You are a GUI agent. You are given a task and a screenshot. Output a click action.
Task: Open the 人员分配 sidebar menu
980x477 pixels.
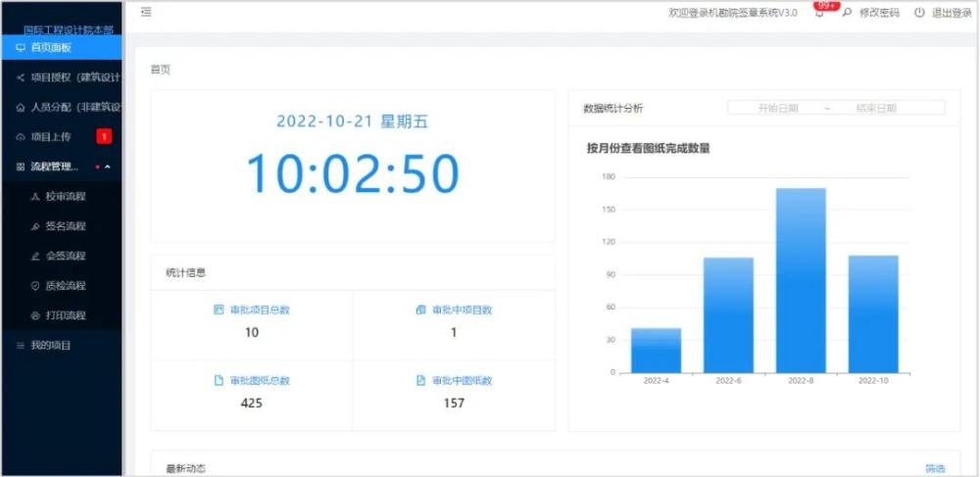click(69, 107)
